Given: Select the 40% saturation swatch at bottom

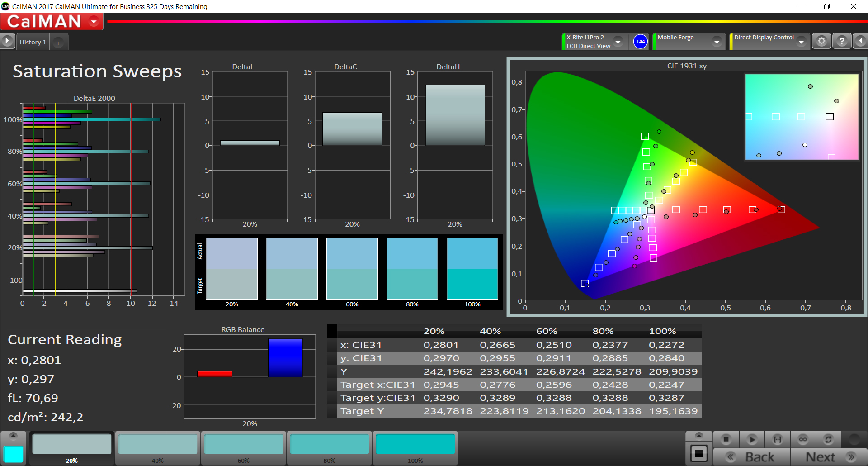Looking at the screenshot, I should coord(158,448).
